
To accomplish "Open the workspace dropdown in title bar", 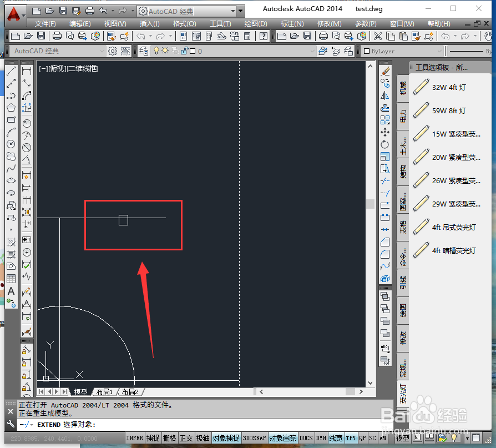I will pyautogui.click(x=233, y=11).
